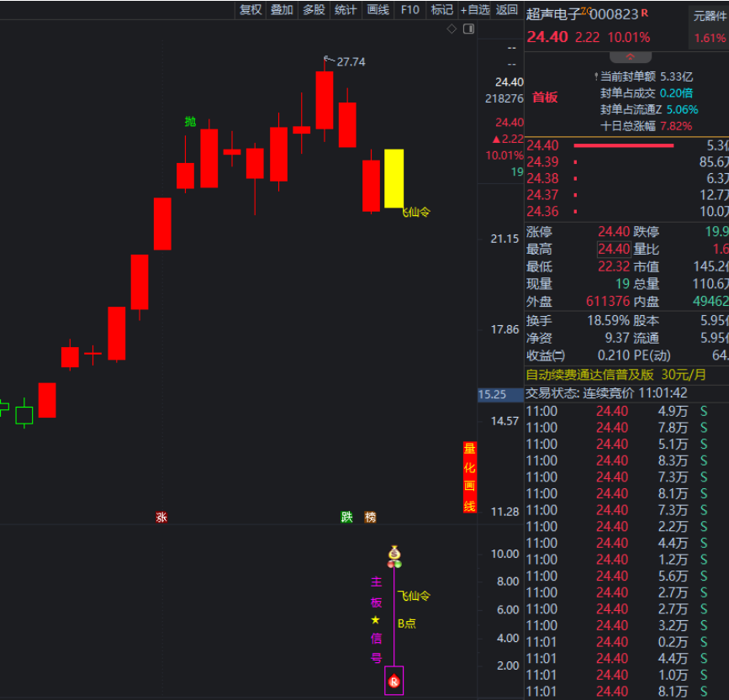The height and width of the screenshot is (700, 729).
Task: Toggle the side panel layout icon
Action: [468, 29]
